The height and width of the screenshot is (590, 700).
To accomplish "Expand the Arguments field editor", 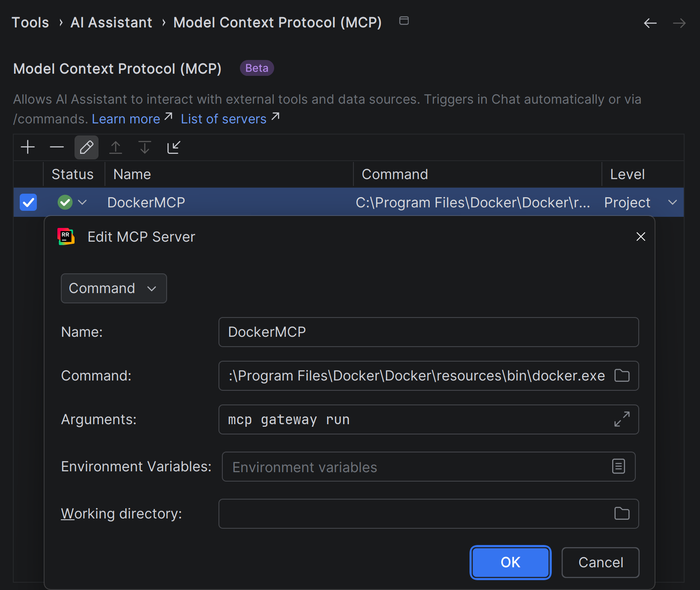I will coord(622,419).
